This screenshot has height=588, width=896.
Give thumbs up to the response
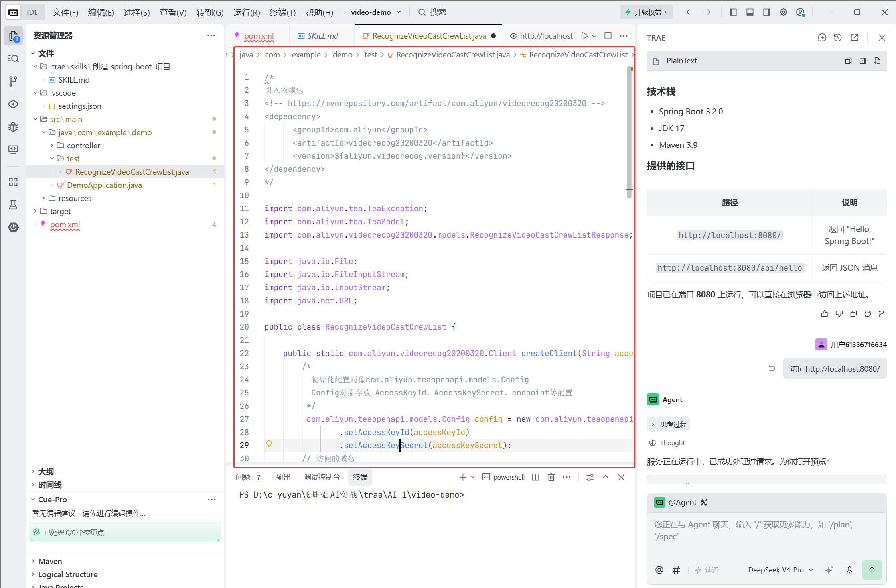point(825,314)
